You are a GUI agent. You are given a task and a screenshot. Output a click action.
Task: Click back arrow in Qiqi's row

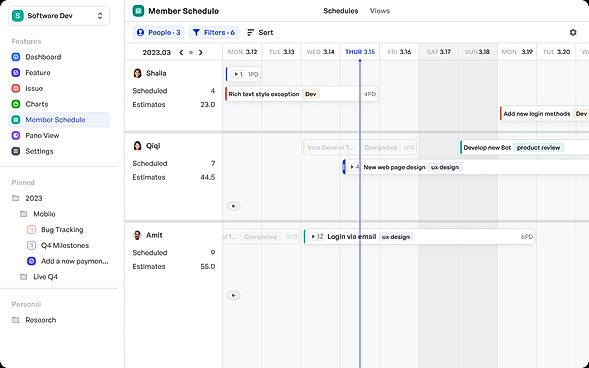click(x=234, y=206)
